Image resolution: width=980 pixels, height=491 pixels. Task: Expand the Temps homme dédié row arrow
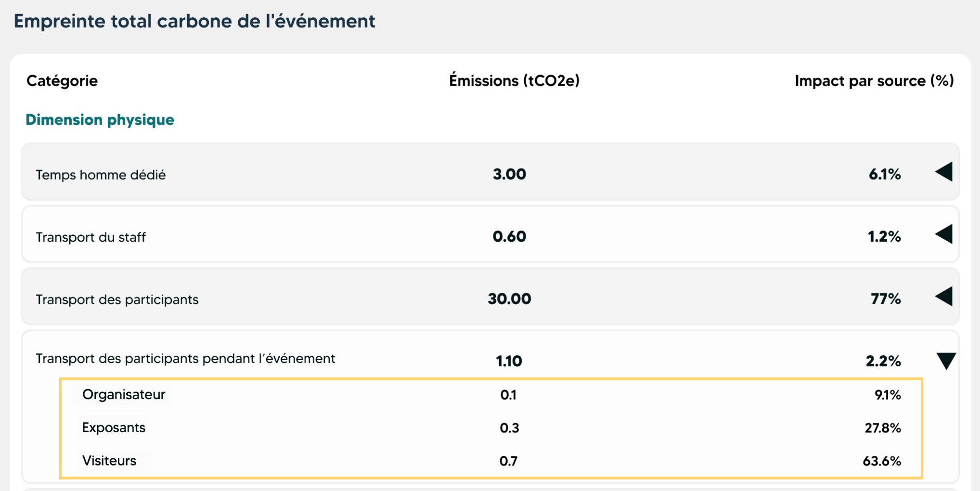944,172
